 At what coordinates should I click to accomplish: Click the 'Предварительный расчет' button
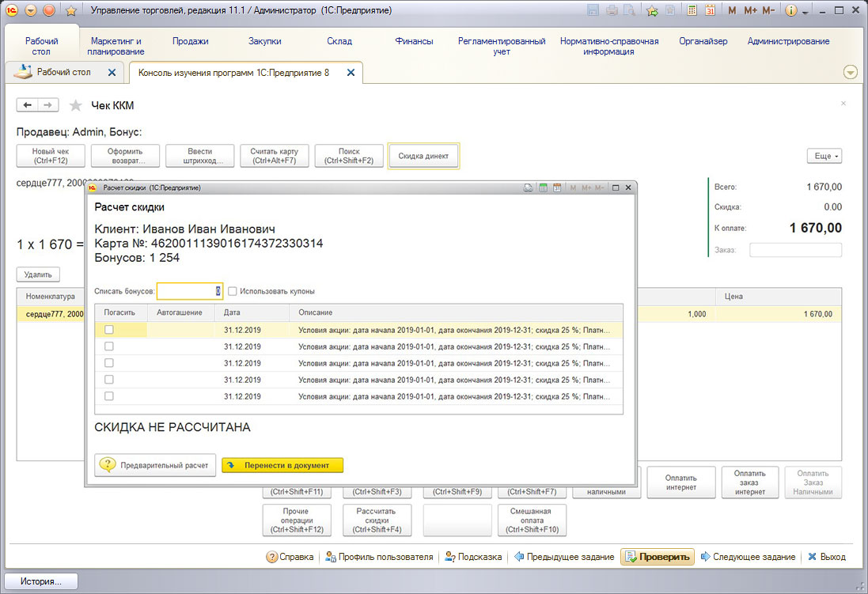155,465
